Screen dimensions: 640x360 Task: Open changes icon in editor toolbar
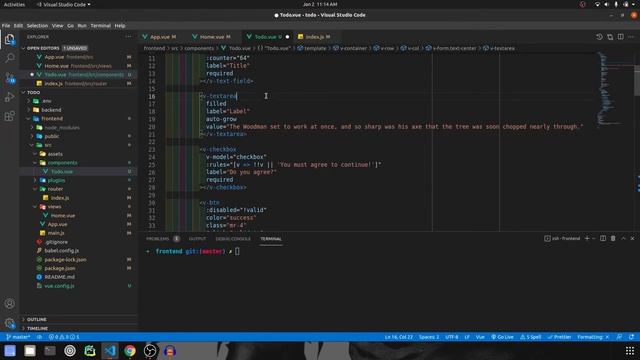tap(610, 37)
